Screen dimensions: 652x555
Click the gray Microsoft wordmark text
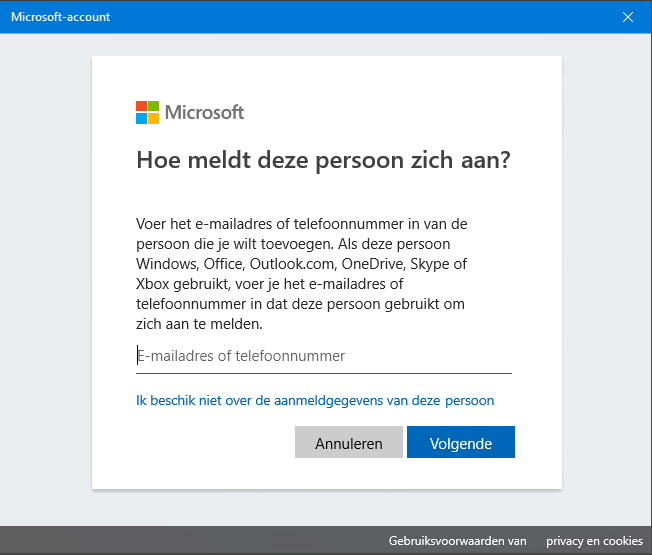coord(204,112)
